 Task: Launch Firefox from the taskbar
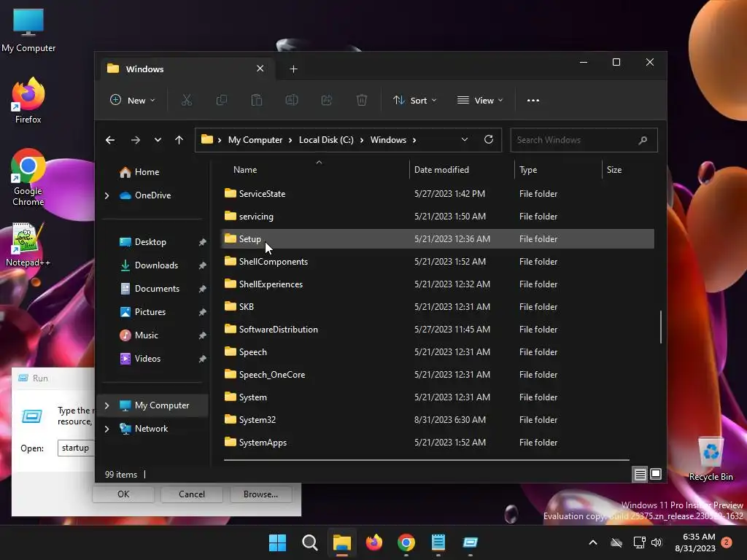pos(374,542)
